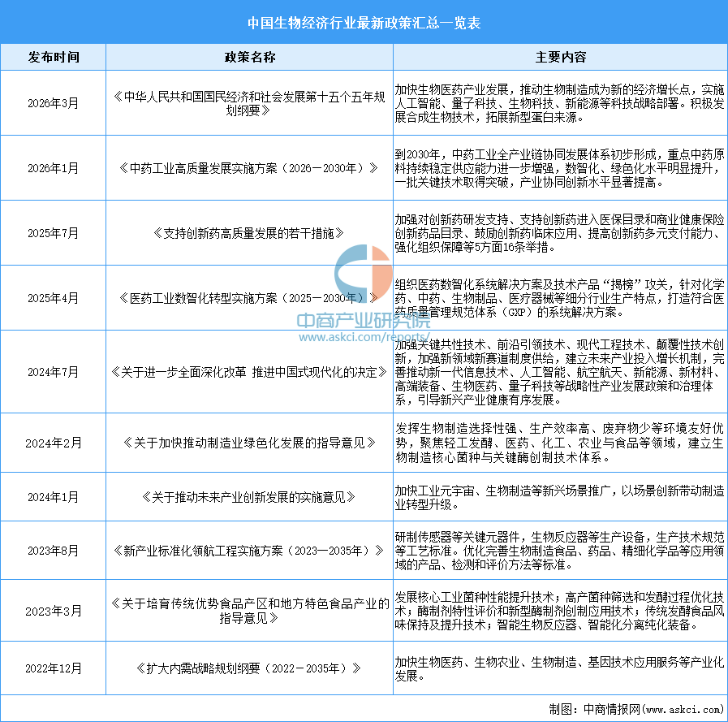Select the 发布时间 column header
The image size is (728, 722).
click(54, 58)
